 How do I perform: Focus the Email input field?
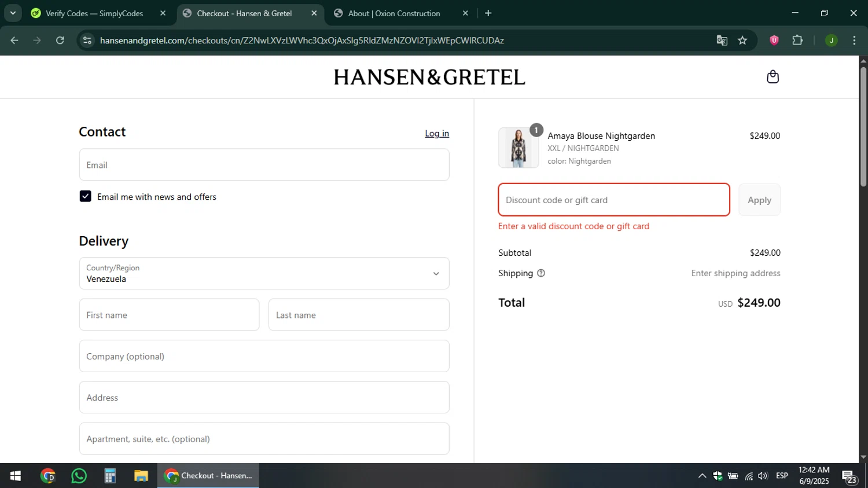pos(264,165)
